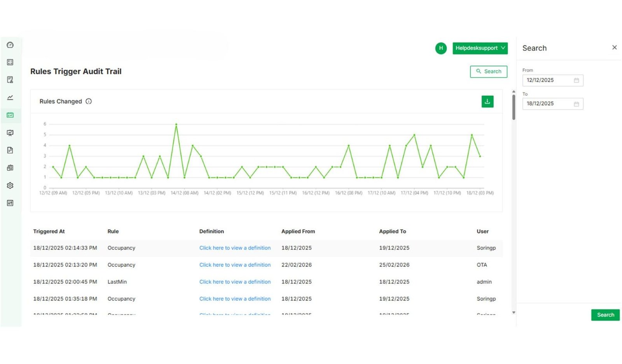Open the report file sidebar icon
Viewport: 622px width, 364px height.
coord(10,150)
